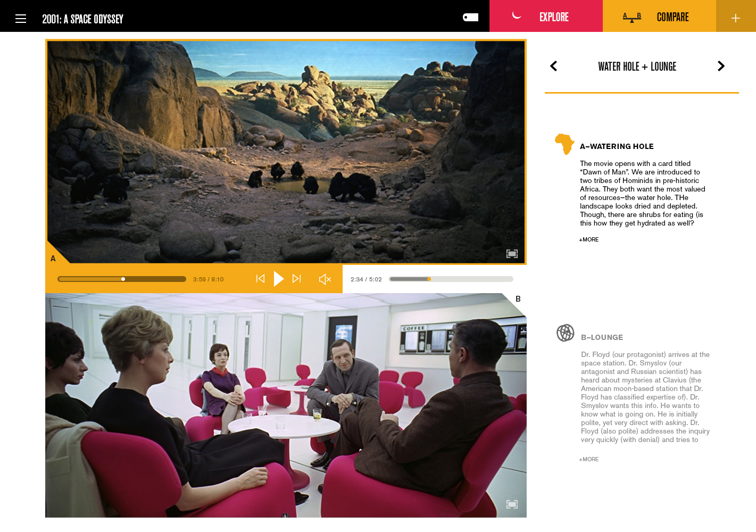Go to next comparison with right chevron

click(x=721, y=66)
